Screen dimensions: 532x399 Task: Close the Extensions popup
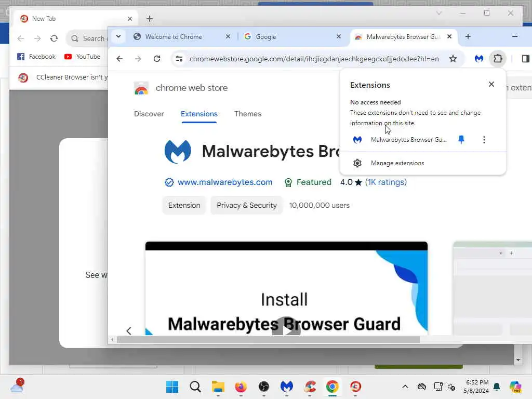click(x=491, y=84)
